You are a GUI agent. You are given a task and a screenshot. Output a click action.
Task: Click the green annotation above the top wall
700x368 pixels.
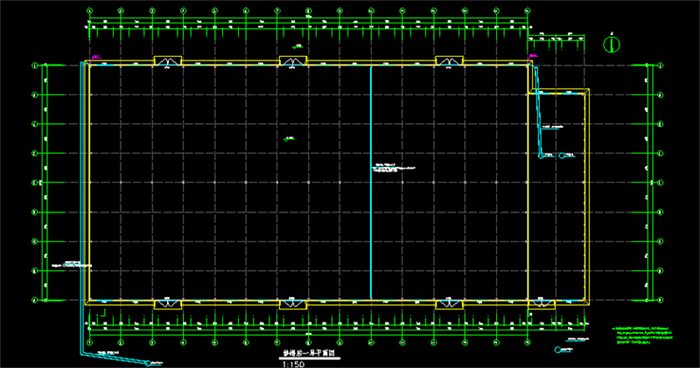[298, 46]
